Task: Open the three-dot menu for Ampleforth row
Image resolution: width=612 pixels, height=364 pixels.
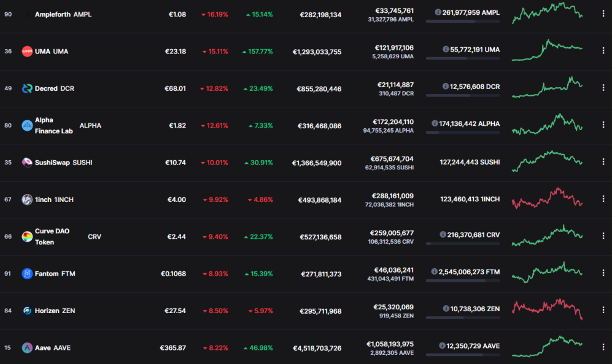Action: [603, 14]
